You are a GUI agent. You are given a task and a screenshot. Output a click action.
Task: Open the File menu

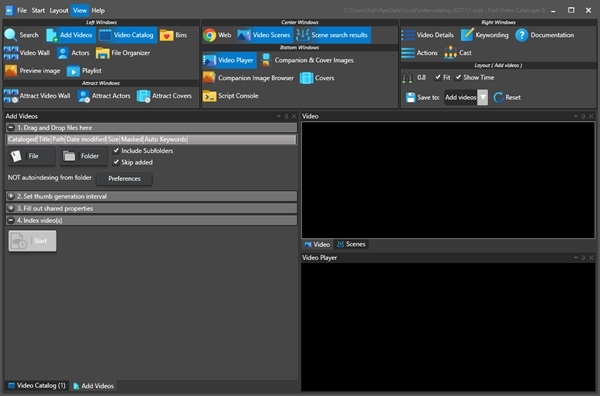22,11
